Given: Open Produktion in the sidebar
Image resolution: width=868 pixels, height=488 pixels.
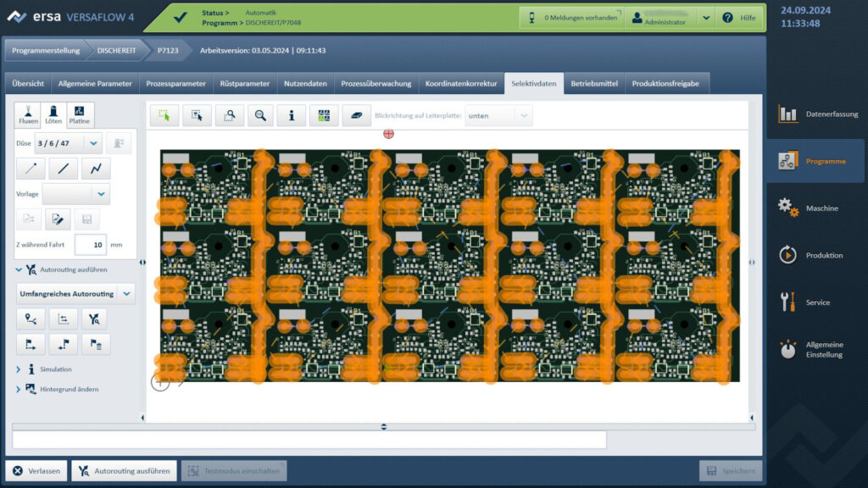Looking at the screenshot, I should (817, 255).
